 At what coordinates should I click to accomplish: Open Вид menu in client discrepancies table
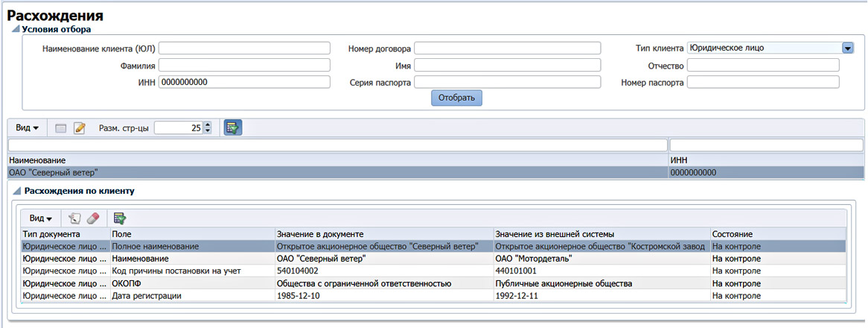click(40, 218)
